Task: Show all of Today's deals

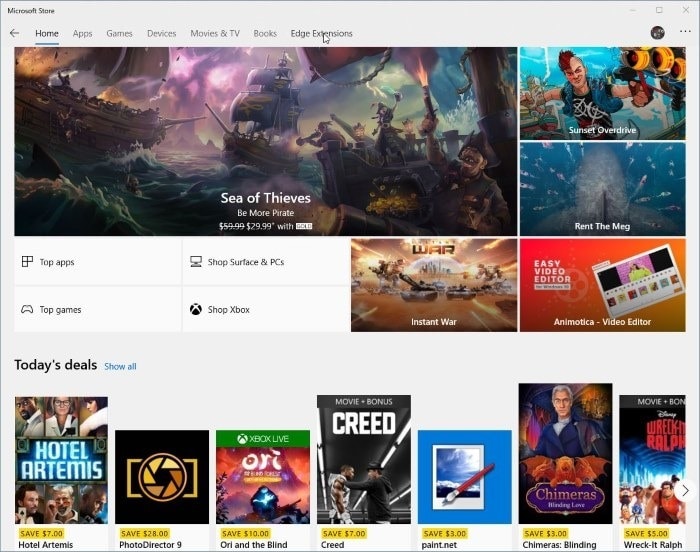Action: point(120,367)
